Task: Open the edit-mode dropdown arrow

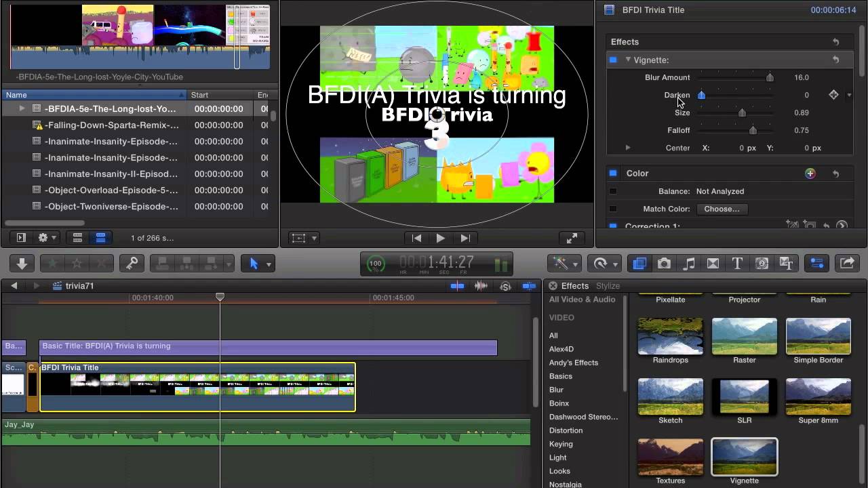Action: tap(229, 264)
